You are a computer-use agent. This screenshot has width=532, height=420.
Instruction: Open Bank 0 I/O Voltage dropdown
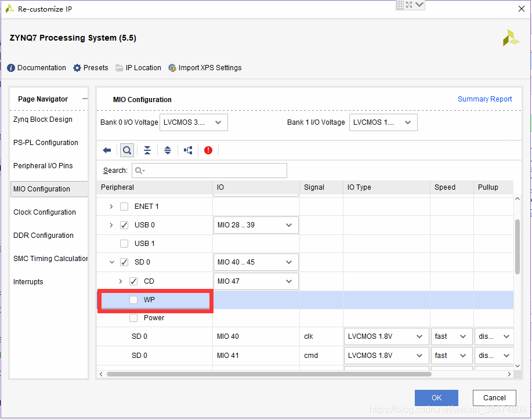(x=193, y=122)
